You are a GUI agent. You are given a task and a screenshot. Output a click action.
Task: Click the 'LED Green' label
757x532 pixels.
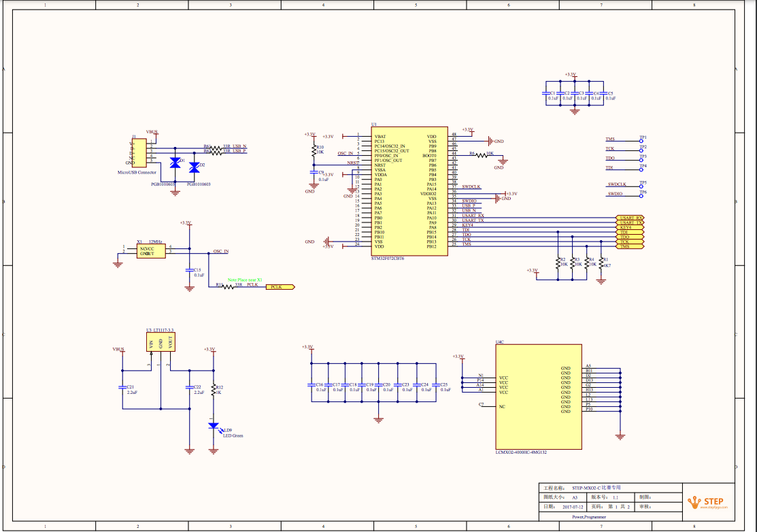coord(233,435)
